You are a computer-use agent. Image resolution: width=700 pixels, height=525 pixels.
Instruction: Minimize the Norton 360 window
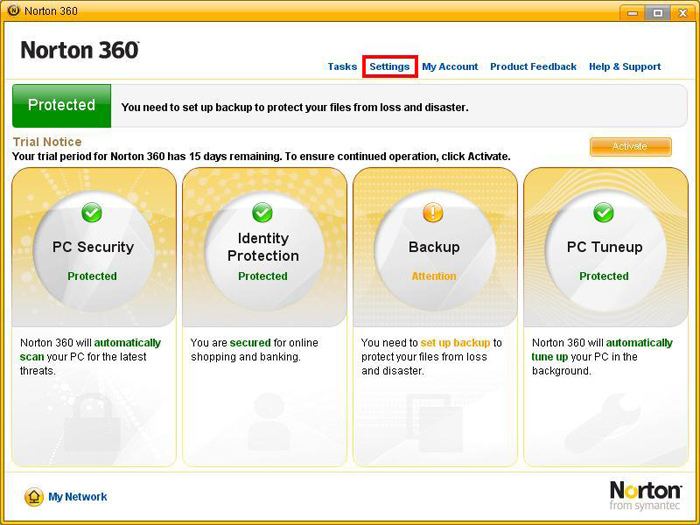pyautogui.click(x=632, y=13)
